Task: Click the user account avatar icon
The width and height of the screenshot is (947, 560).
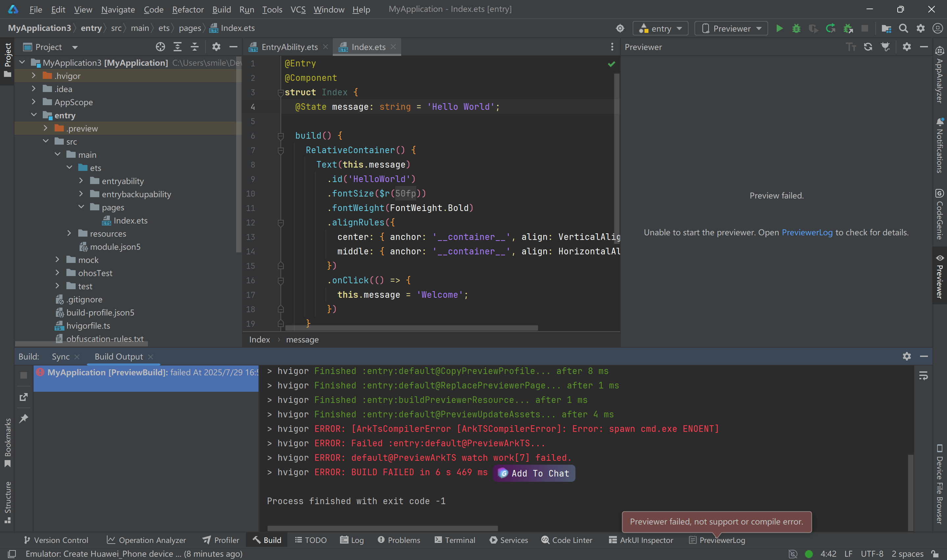Action: pos(937,28)
